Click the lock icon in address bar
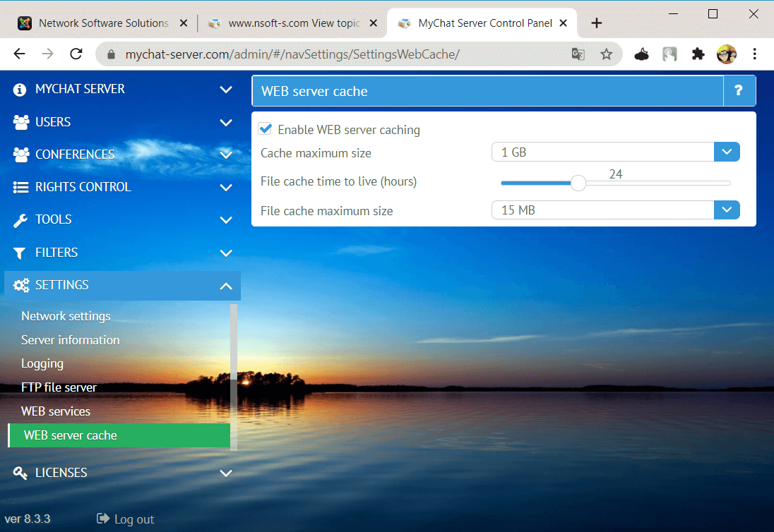Viewport: 774px width, 532px height. pos(111,54)
